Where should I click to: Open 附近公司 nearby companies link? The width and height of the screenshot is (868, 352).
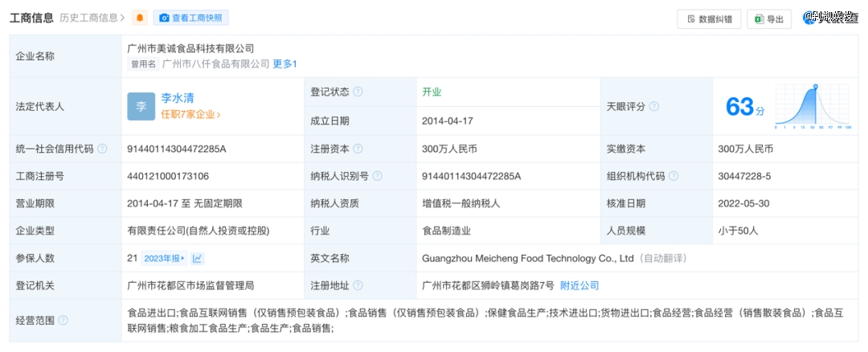579,285
